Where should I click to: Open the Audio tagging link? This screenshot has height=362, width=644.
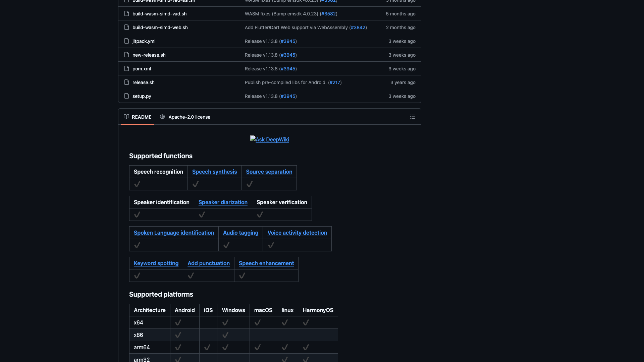(240, 233)
